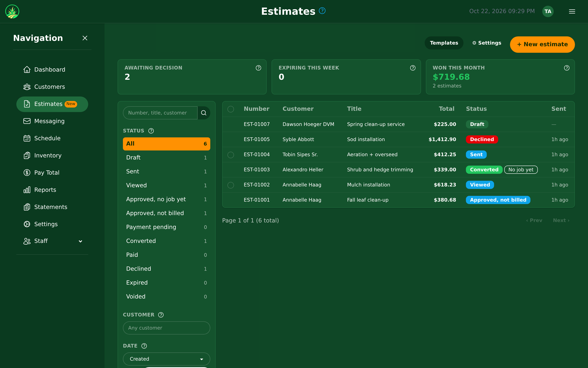588x368 pixels.
Task: Filter estimates by Sent status
Action: coord(166,172)
